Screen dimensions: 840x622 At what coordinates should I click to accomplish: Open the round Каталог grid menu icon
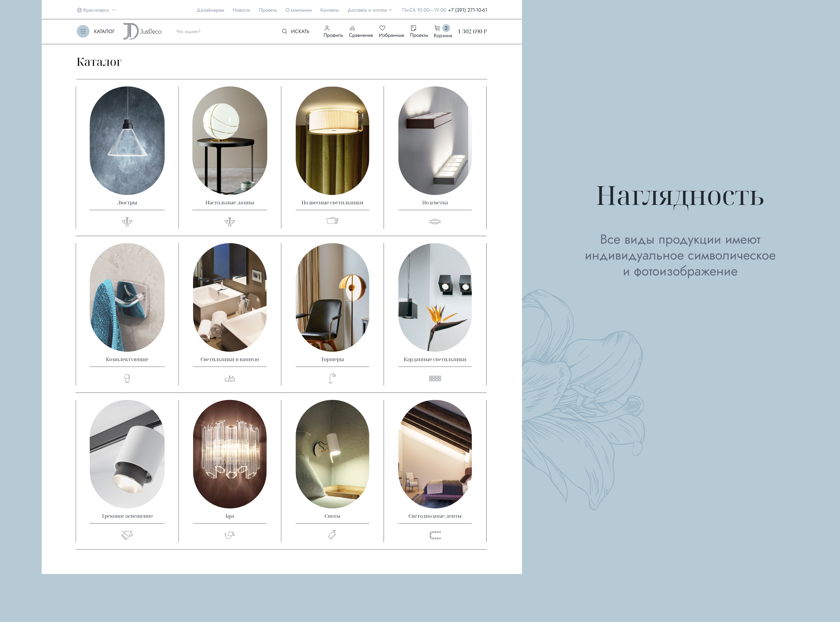coord(83,31)
